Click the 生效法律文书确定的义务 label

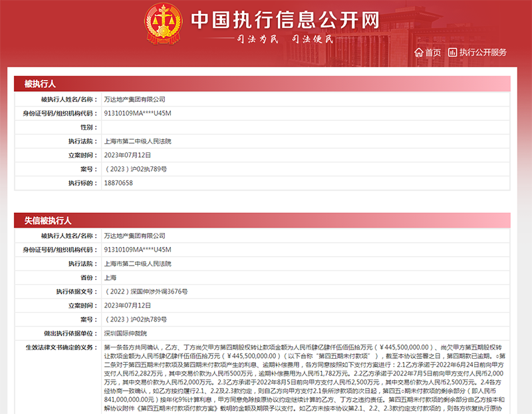[61, 347]
